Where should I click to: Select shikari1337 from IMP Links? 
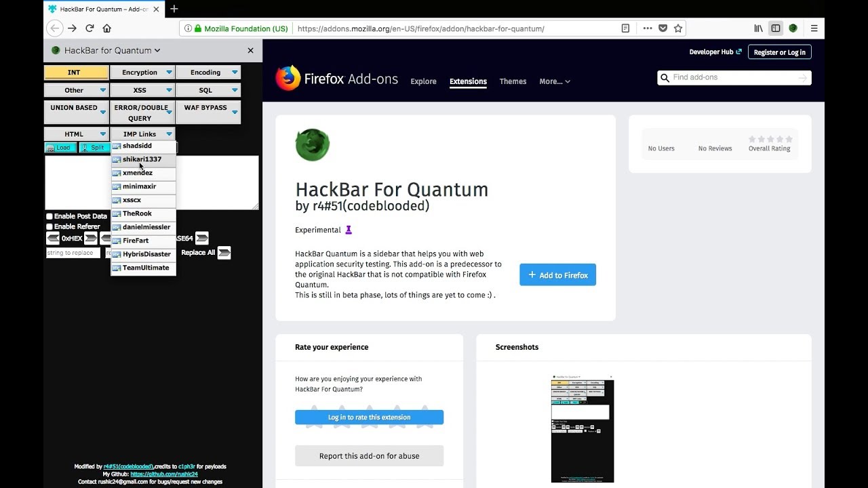pos(144,160)
